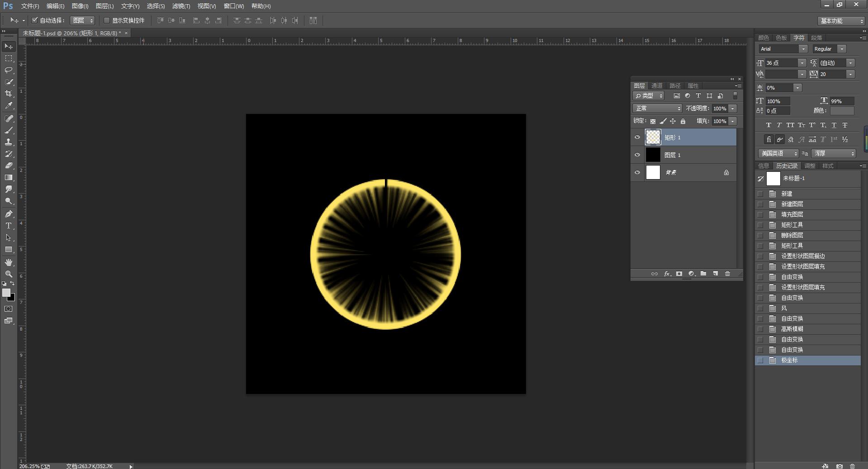Select the History Brush tool

9,154
